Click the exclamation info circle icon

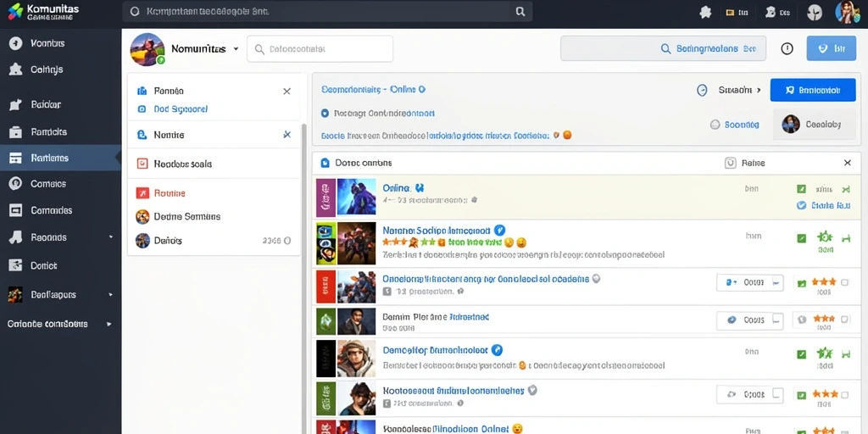click(787, 48)
